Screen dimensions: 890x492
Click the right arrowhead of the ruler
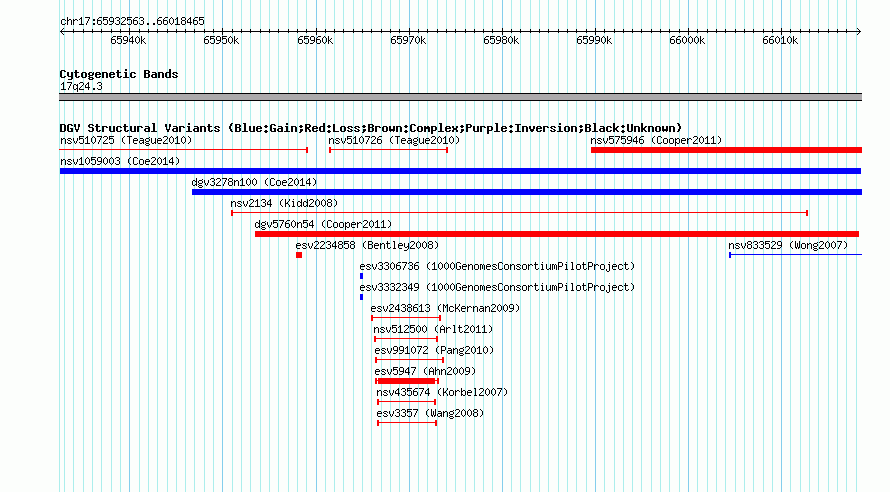(x=859, y=32)
